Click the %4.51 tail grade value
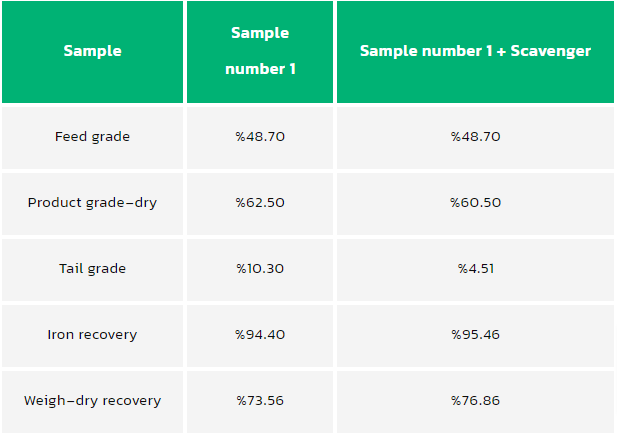 click(x=475, y=268)
